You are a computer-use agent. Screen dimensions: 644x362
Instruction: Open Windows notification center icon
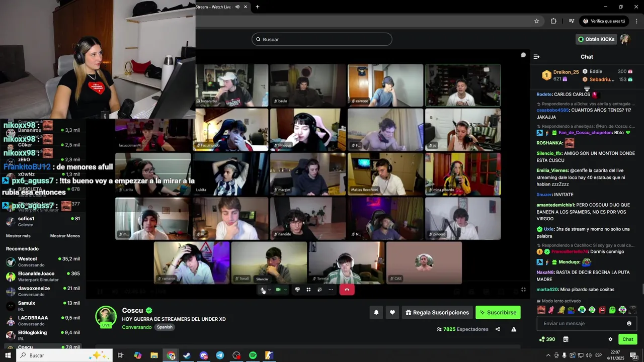[x=634, y=355]
